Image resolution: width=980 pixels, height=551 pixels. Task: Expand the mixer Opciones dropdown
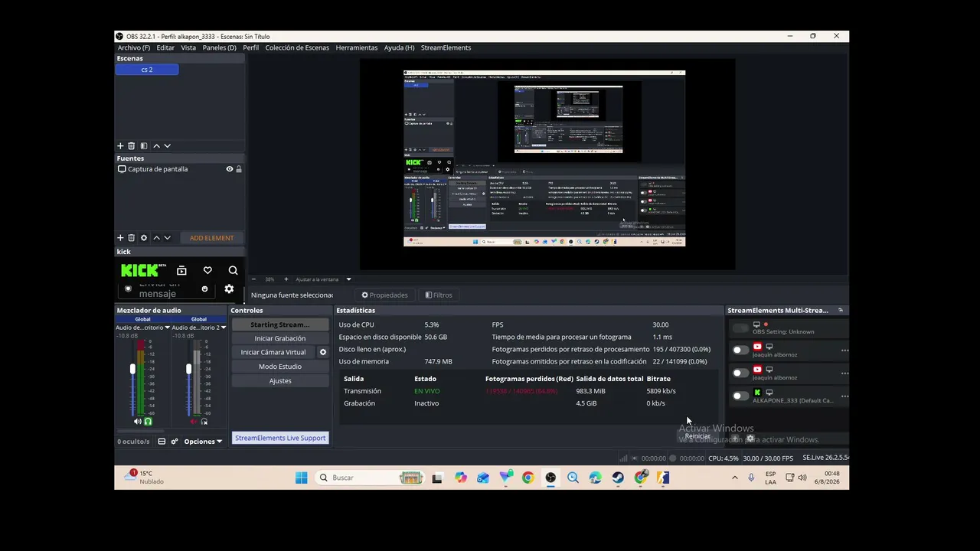(x=203, y=442)
